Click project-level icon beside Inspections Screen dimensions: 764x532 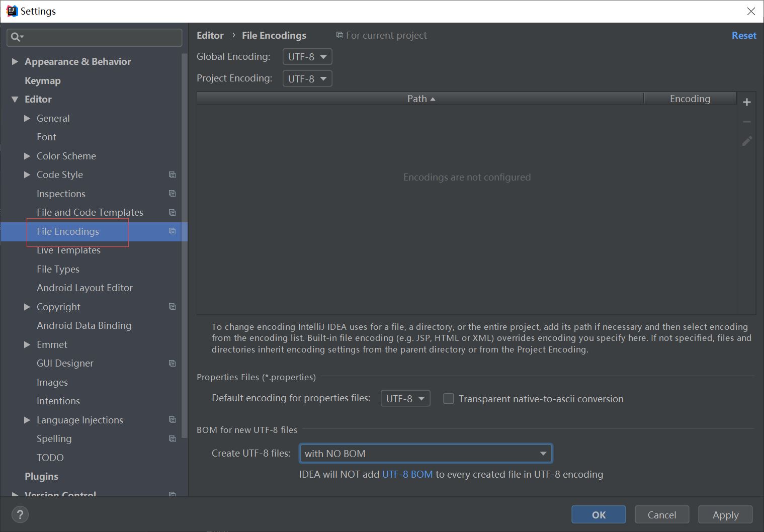[173, 194]
